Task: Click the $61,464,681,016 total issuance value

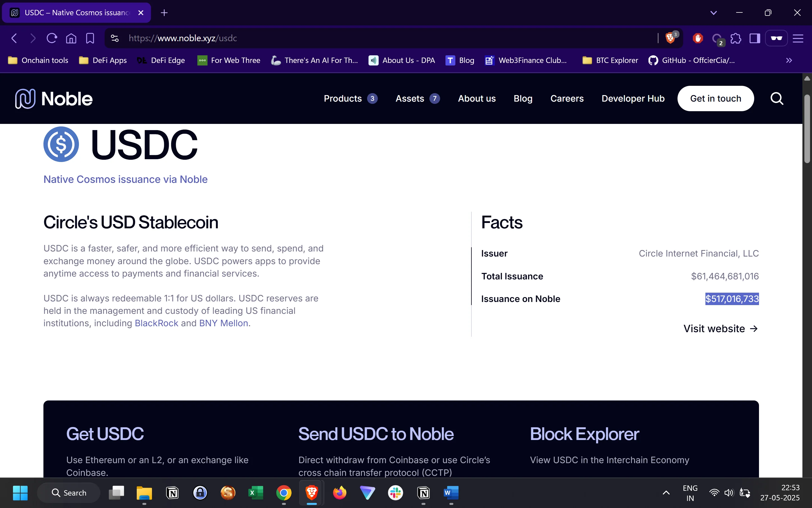Action: coord(725,276)
